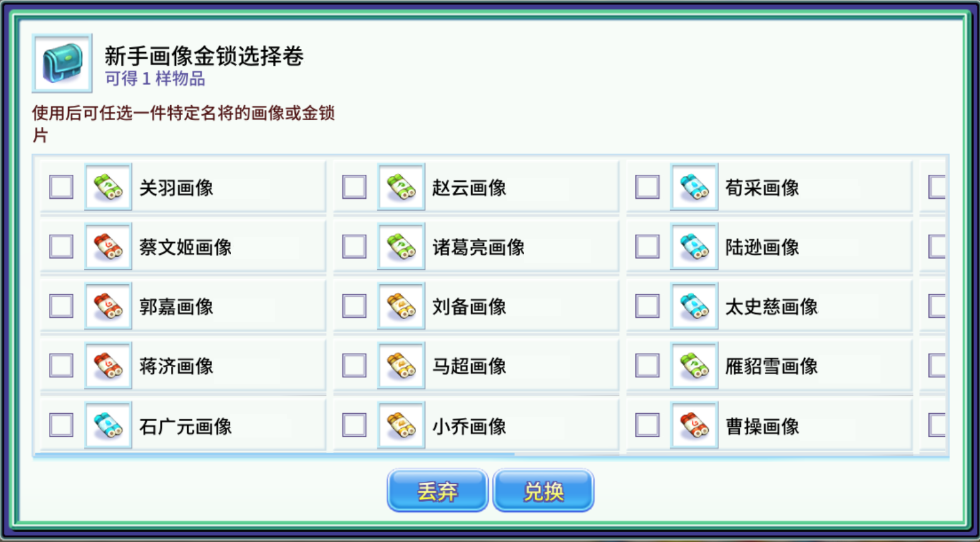Click the 荀采画像 blue scroll icon
This screenshot has width=980, height=542.
(694, 187)
